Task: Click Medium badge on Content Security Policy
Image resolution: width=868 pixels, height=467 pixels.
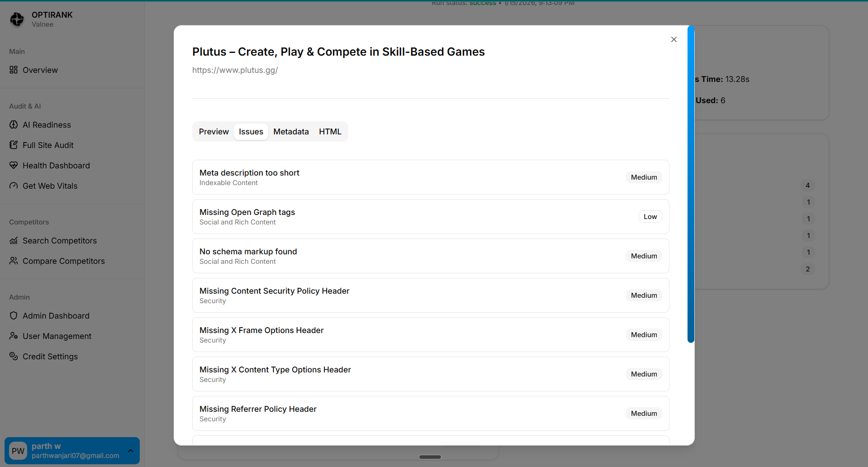Action: [x=644, y=295]
